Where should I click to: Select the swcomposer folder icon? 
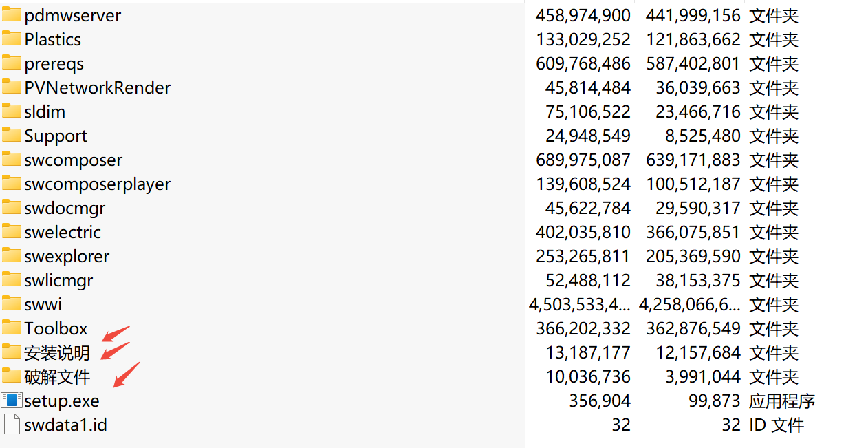click(x=11, y=159)
